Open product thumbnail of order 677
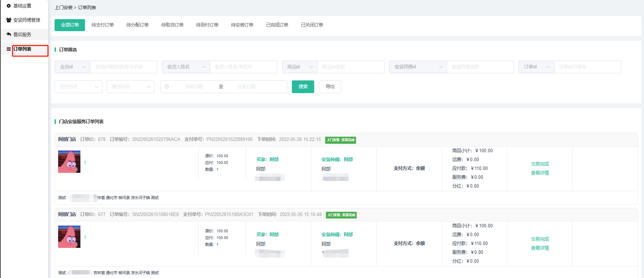644x278 pixels. (69, 237)
